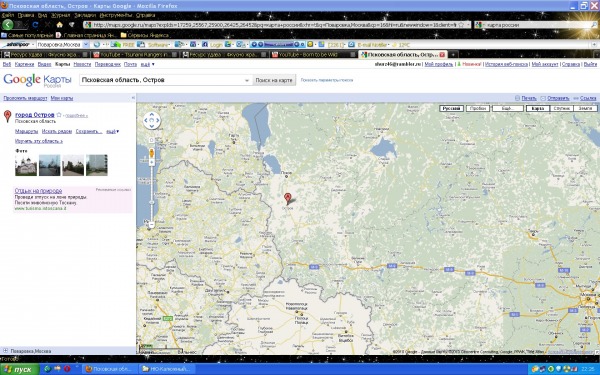The width and height of the screenshot is (600, 375).
Task: Click the red location marker on the map
Action: pos(288,199)
